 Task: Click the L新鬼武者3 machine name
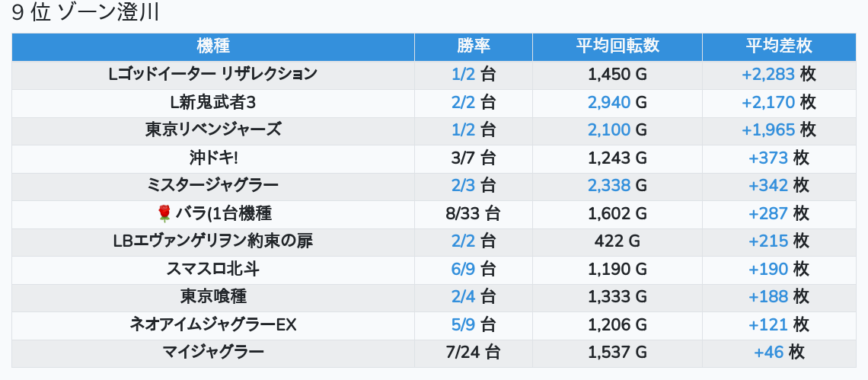tap(213, 102)
